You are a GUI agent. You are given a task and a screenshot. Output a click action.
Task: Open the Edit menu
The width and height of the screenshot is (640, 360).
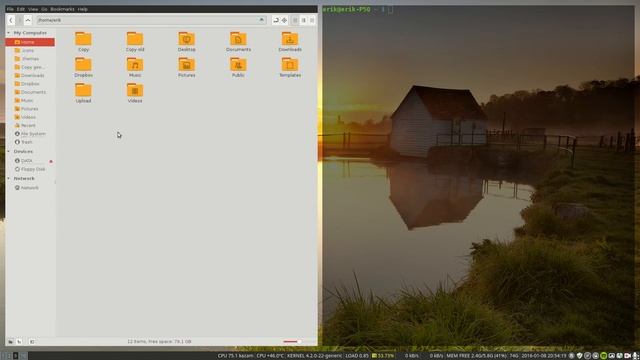pyautogui.click(x=21, y=9)
